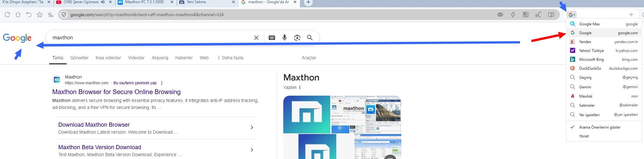644x159 pixels.
Task: Expand Maxthon Beta Version Download chevron
Action: click(252, 150)
